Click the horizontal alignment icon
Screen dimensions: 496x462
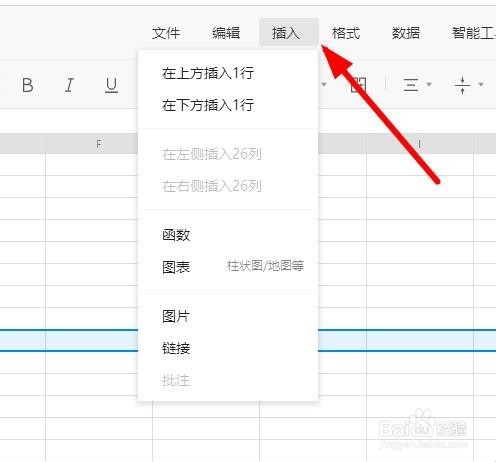click(411, 85)
